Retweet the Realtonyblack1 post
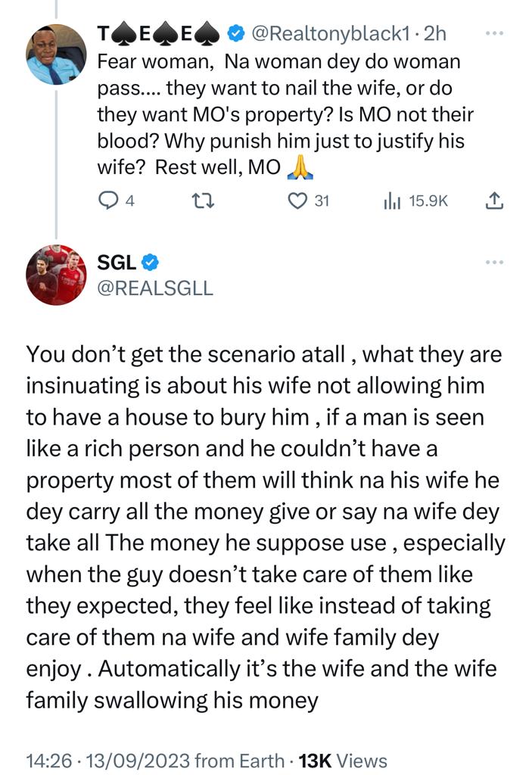Image resolution: width=532 pixels, height=775 pixels. (x=203, y=201)
